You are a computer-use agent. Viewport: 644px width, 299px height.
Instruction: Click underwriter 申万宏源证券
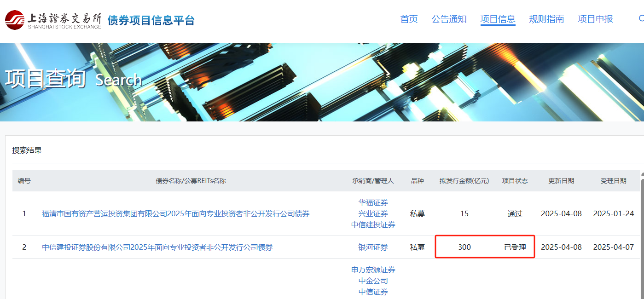tap(373, 270)
